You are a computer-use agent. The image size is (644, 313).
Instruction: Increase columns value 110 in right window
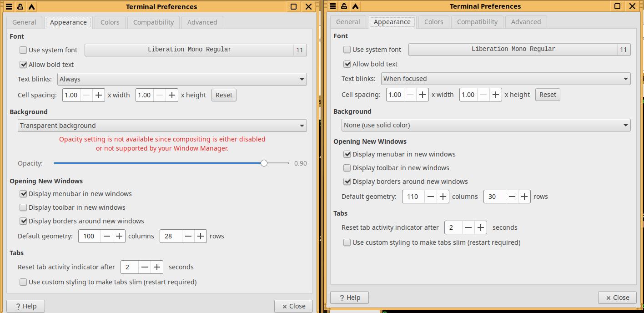pos(443,197)
